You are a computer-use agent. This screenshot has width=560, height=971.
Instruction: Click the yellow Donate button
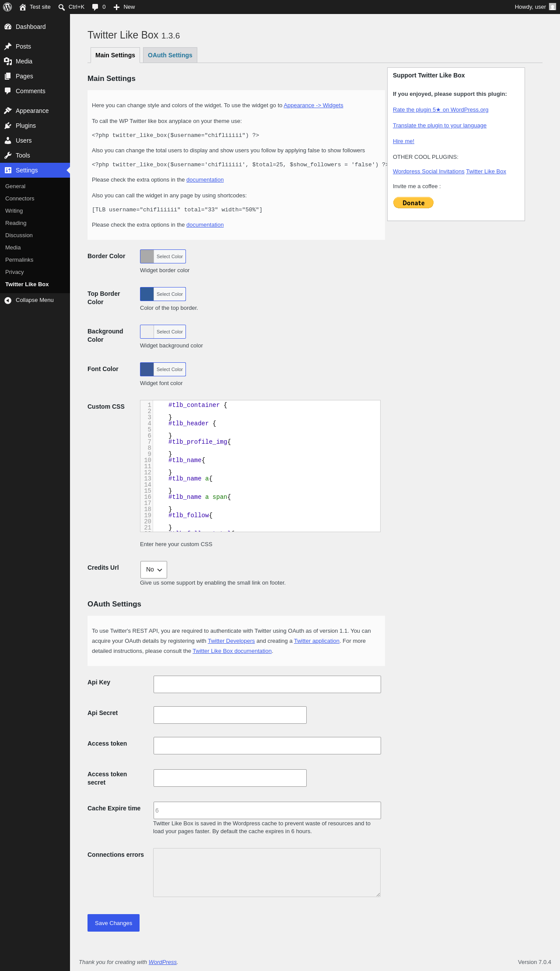(x=413, y=203)
